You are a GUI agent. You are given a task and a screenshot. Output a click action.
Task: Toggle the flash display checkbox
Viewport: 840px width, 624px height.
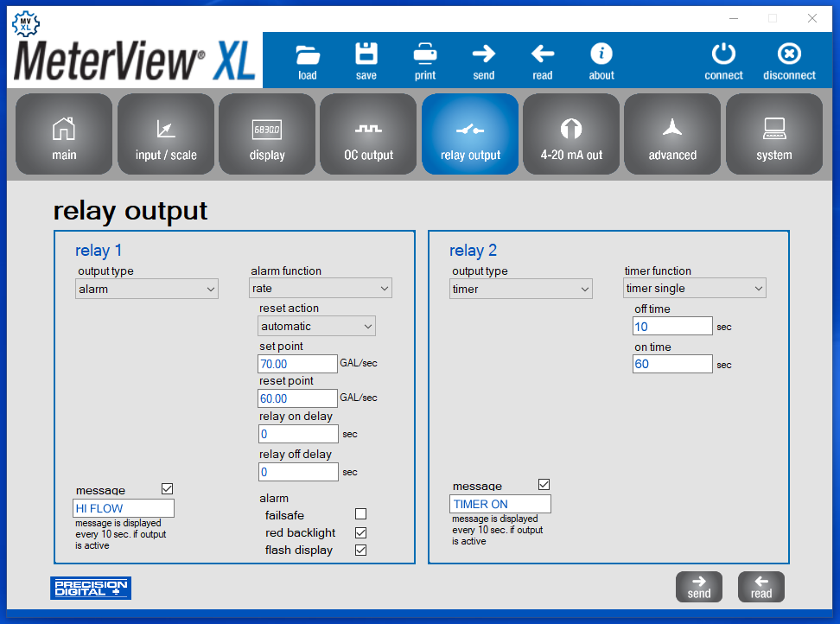(x=361, y=550)
